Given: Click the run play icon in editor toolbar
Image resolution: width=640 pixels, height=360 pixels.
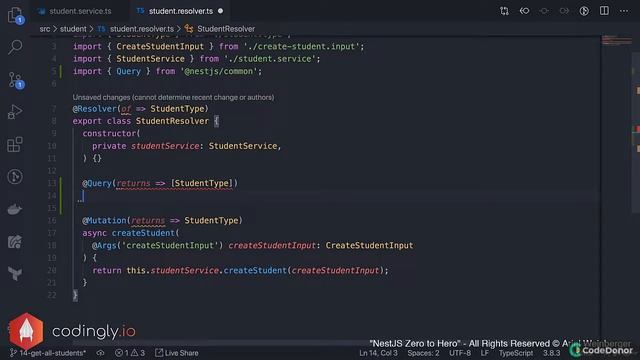Looking at the screenshot, I should click(584, 11).
